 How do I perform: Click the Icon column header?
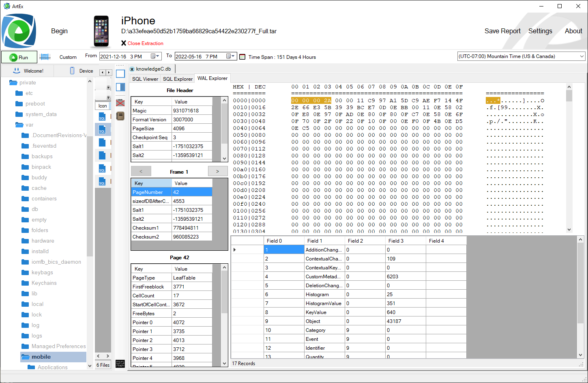tap(103, 106)
